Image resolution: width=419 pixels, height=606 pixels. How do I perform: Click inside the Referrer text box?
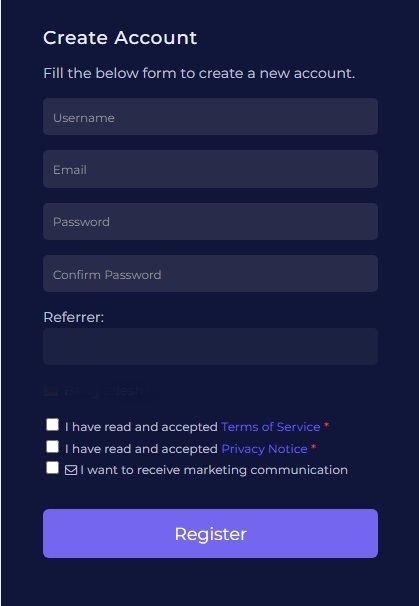[x=210, y=346]
